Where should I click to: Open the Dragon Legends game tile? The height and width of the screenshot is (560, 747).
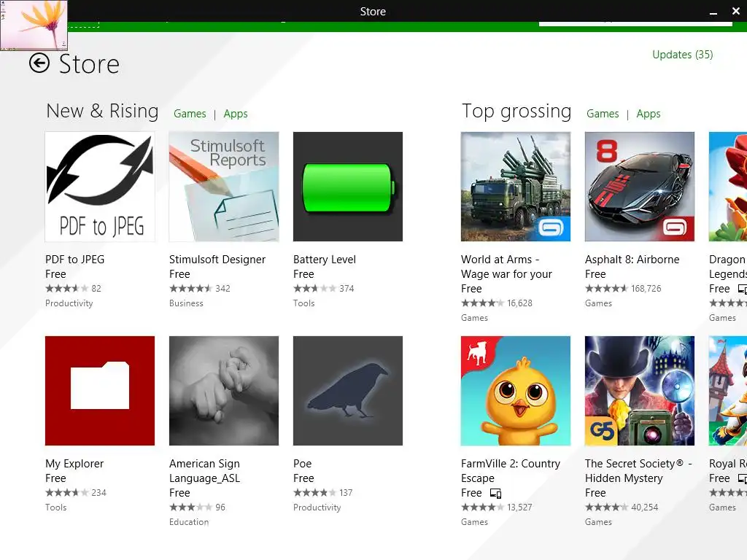tap(728, 187)
